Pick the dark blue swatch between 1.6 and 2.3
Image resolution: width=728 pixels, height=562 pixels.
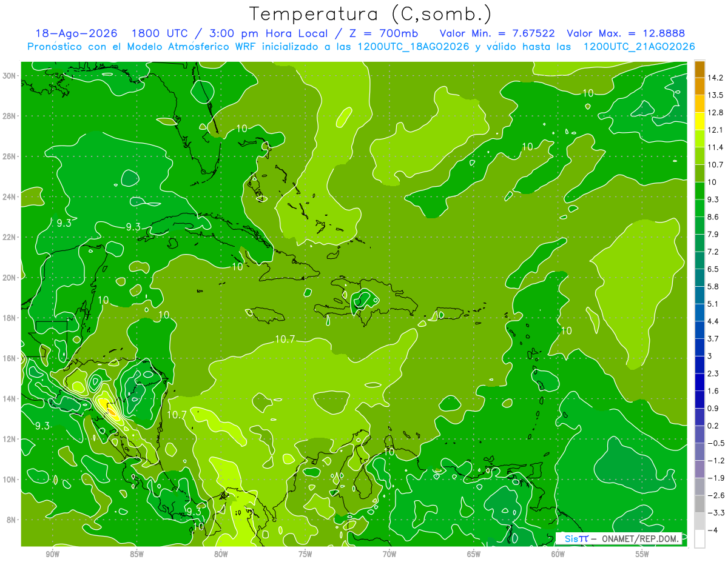click(x=699, y=382)
